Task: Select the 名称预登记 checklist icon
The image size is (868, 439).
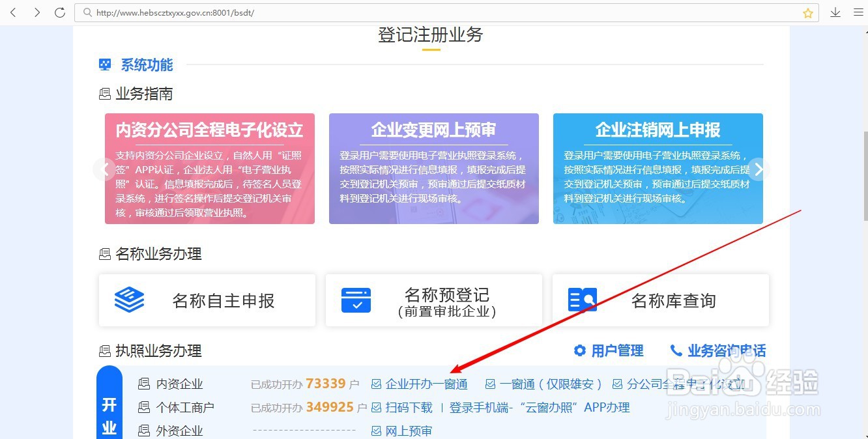Action: 356,300
